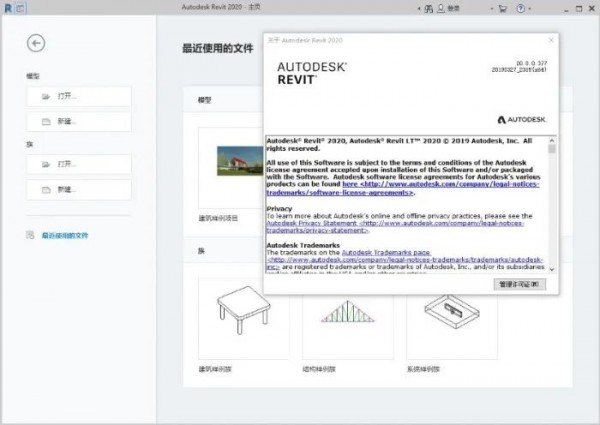Open Help via the question mark icon
This screenshot has width=600, height=425.
coord(520,8)
